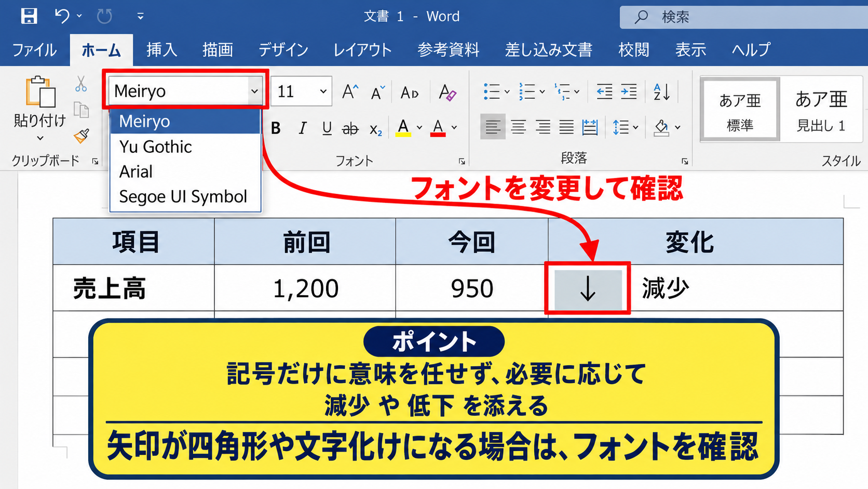
Task: Toggle bold formatting
Action: [276, 128]
